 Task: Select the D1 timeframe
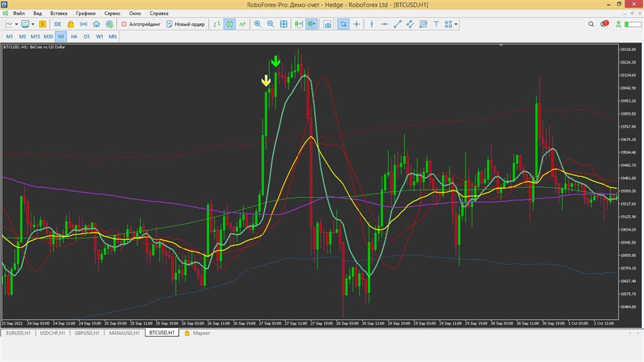pyautogui.click(x=87, y=36)
